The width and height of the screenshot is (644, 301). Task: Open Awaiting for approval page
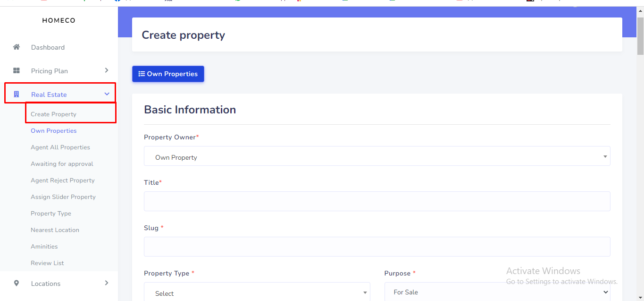click(62, 164)
